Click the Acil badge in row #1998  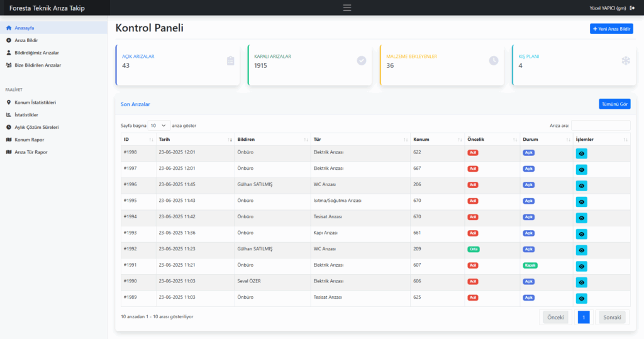pos(473,152)
